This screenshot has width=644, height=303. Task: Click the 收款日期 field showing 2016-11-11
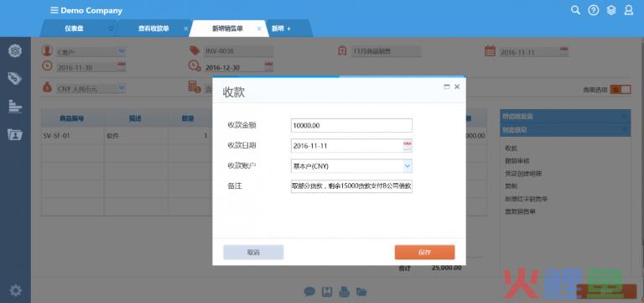tap(351, 145)
